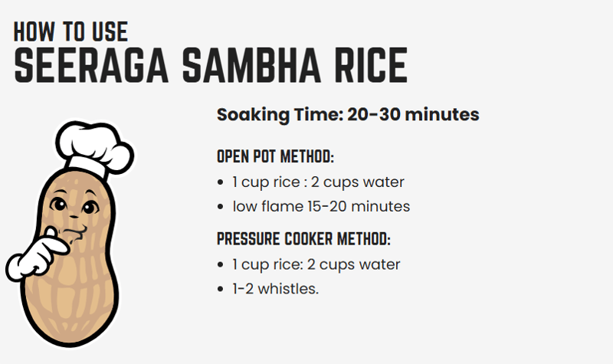Click the "HOW TO USE" heading
The width and height of the screenshot is (613, 364).
[70, 31]
